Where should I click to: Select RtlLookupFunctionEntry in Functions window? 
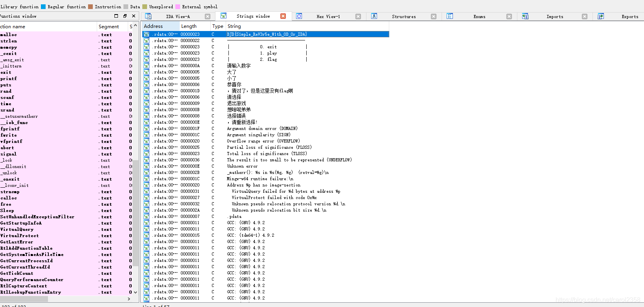[66, 292]
